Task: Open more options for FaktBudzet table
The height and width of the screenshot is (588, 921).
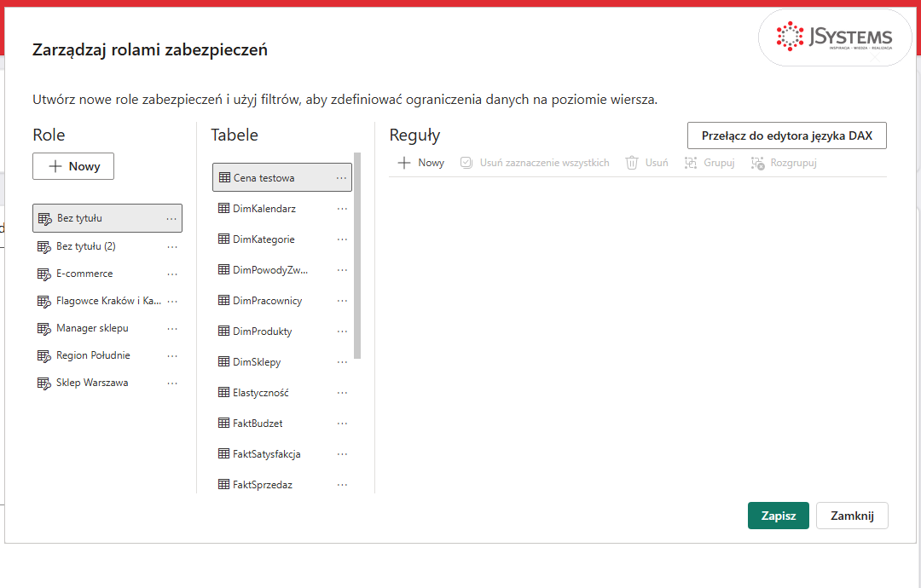Action: [x=343, y=423]
